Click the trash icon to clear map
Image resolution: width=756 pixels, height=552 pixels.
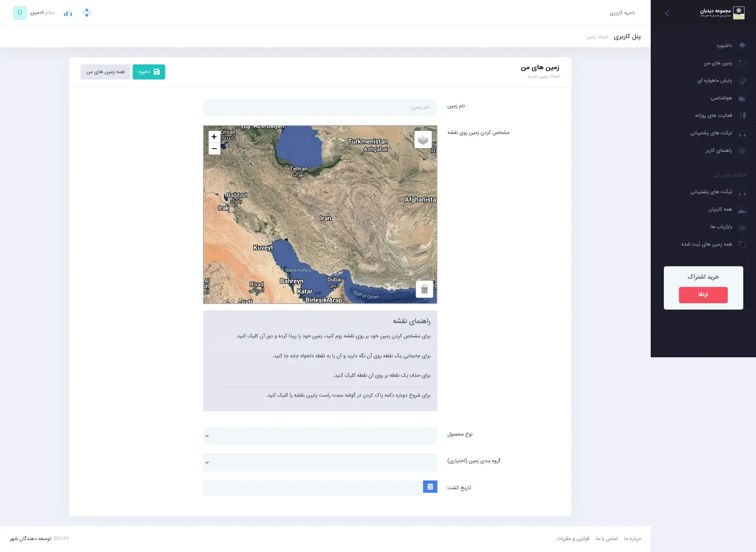pos(424,289)
